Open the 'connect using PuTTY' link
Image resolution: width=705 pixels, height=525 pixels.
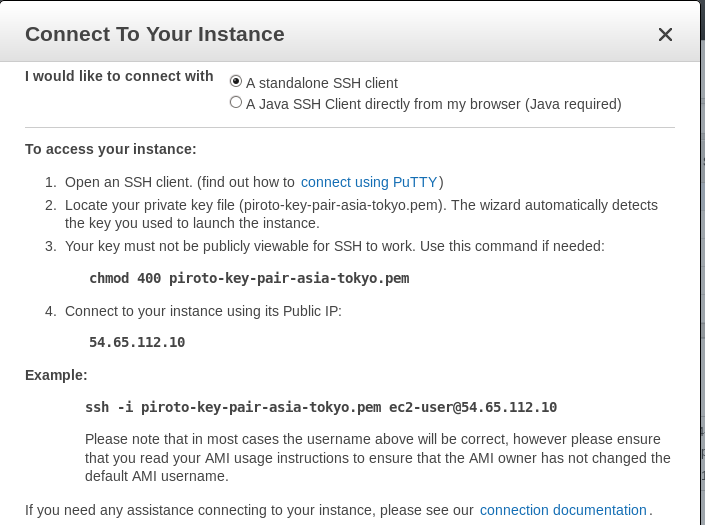[369, 182]
